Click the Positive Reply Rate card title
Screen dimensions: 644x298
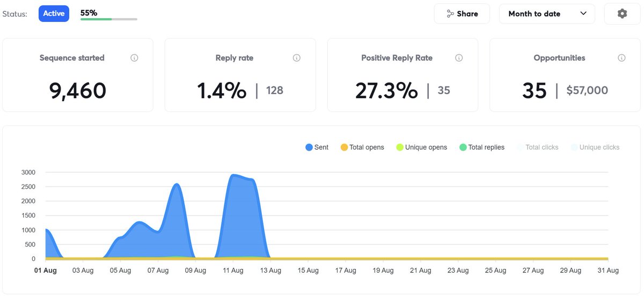click(x=397, y=58)
